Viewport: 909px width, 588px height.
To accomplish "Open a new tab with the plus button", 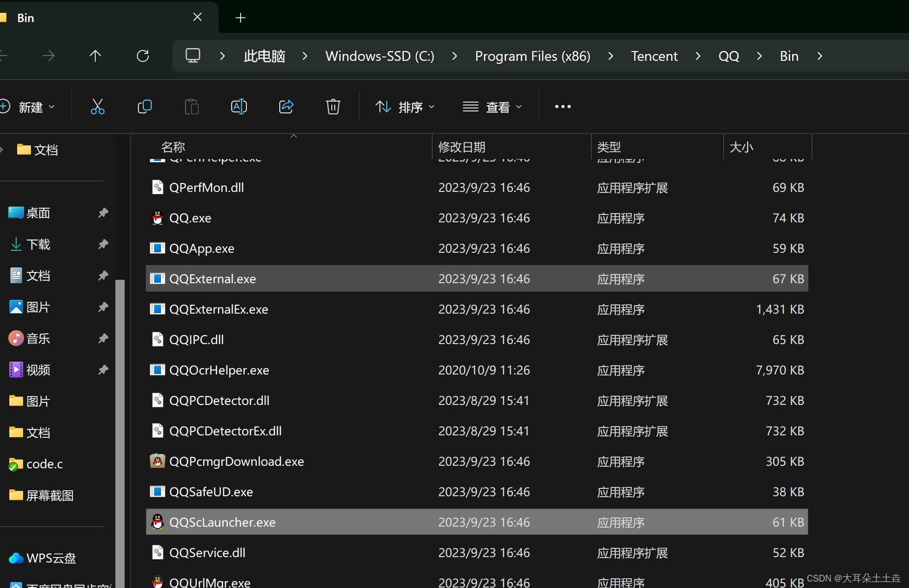I will (241, 18).
